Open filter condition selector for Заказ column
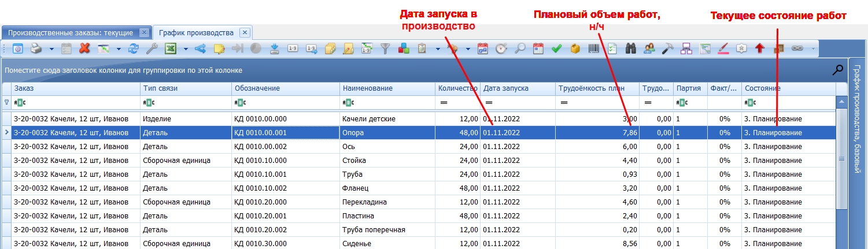 [x=19, y=102]
